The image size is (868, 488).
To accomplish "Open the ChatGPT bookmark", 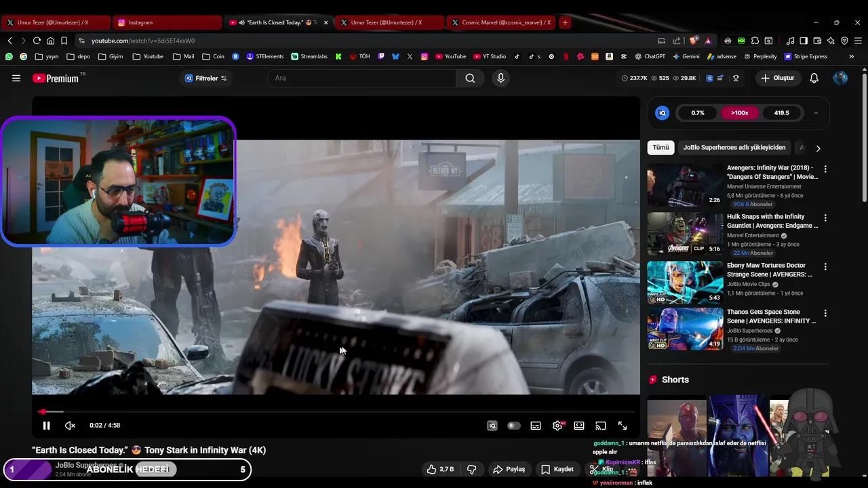I will (650, 56).
